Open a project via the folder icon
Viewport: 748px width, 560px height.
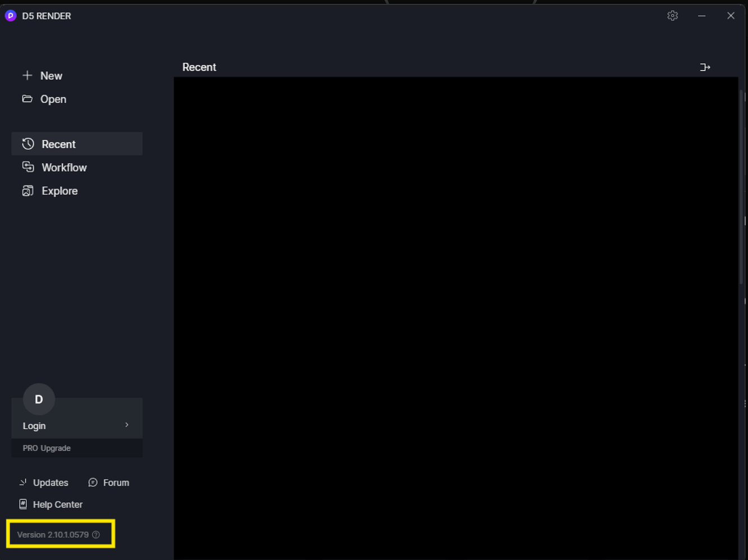click(27, 99)
